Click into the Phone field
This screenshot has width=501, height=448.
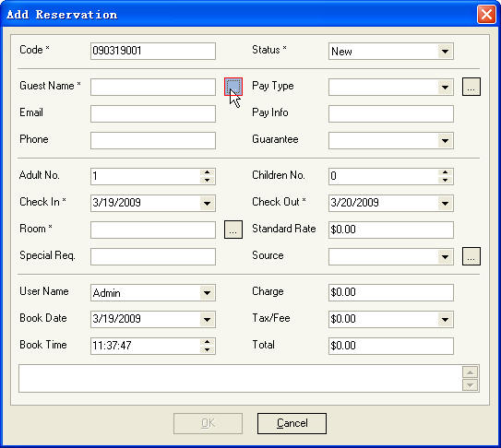click(x=153, y=140)
